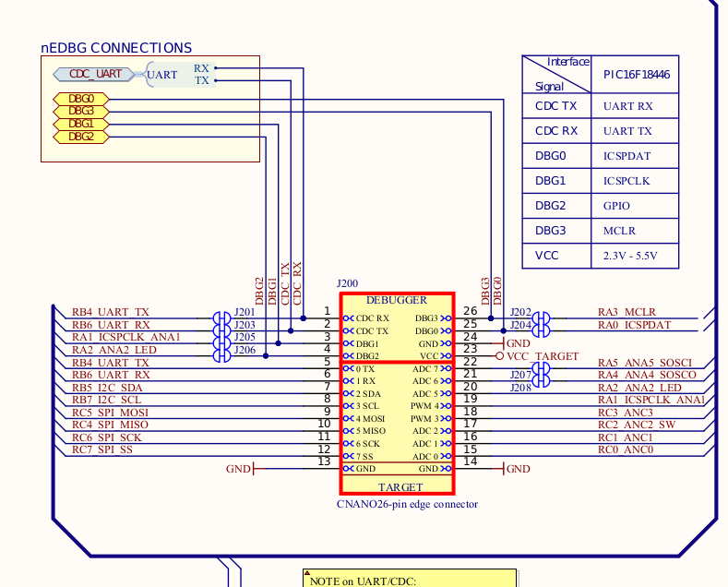
Task: Click PWM 4 pin marker inside J200
Action: [447, 406]
